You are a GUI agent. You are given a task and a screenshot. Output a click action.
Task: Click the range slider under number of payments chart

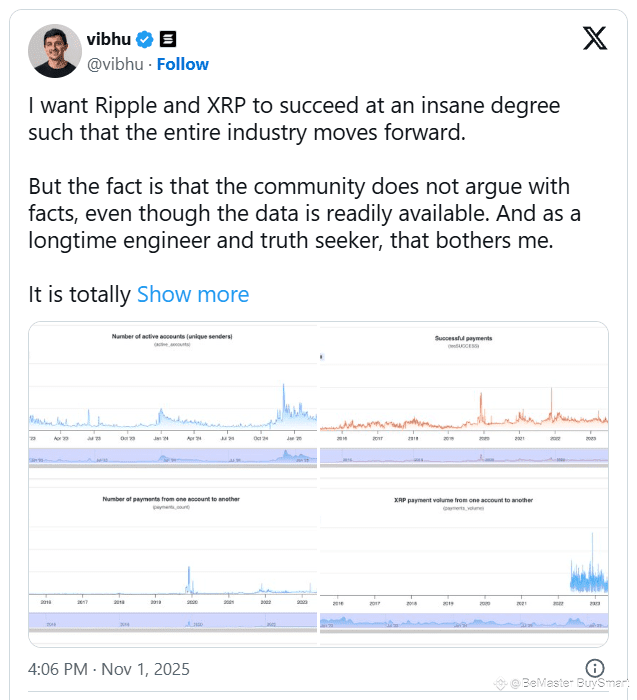tap(173, 621)
